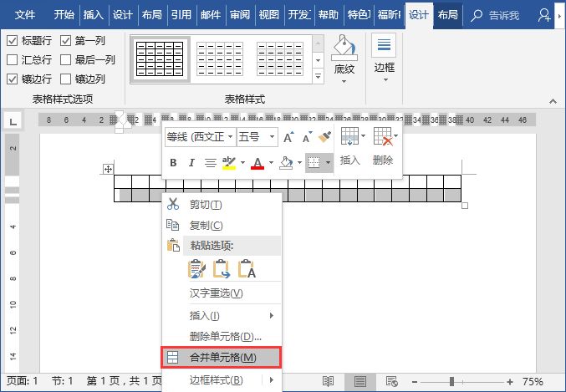Viewport: 566px width, 392px height.
Task: Click the Bold button in mini toolbar
Action: point(173,163)
